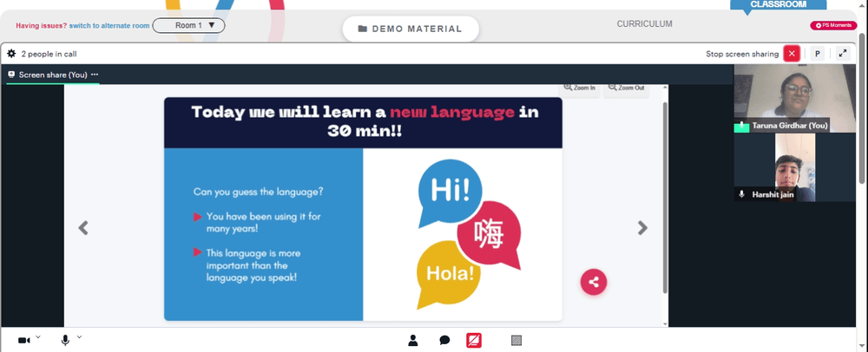This screenshot has width=868, height=352.
Task: Select Taruna Girdhar video thumbnail
Action: 794,98
